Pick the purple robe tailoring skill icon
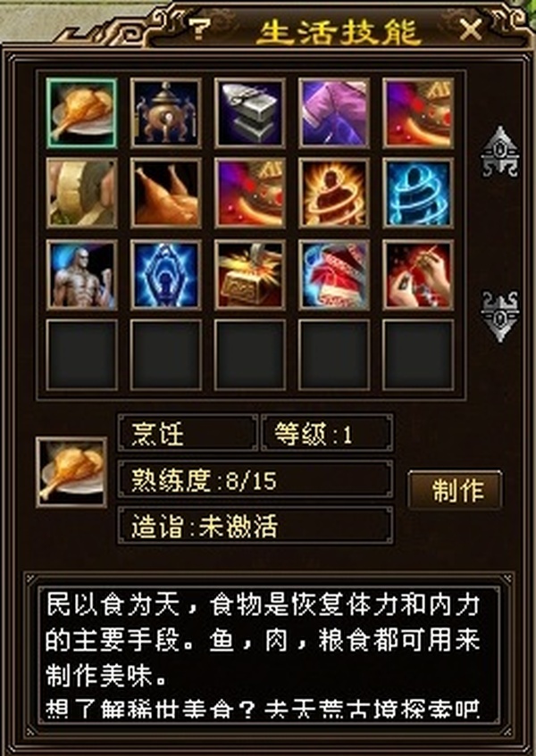536x756 pixels. [x=334, y=112]
